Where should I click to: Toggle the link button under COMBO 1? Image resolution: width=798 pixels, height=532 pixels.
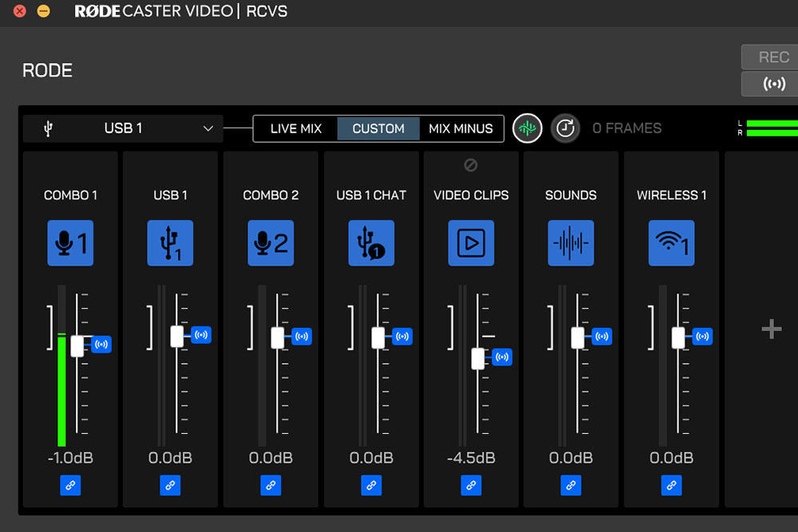click(70, 485)
